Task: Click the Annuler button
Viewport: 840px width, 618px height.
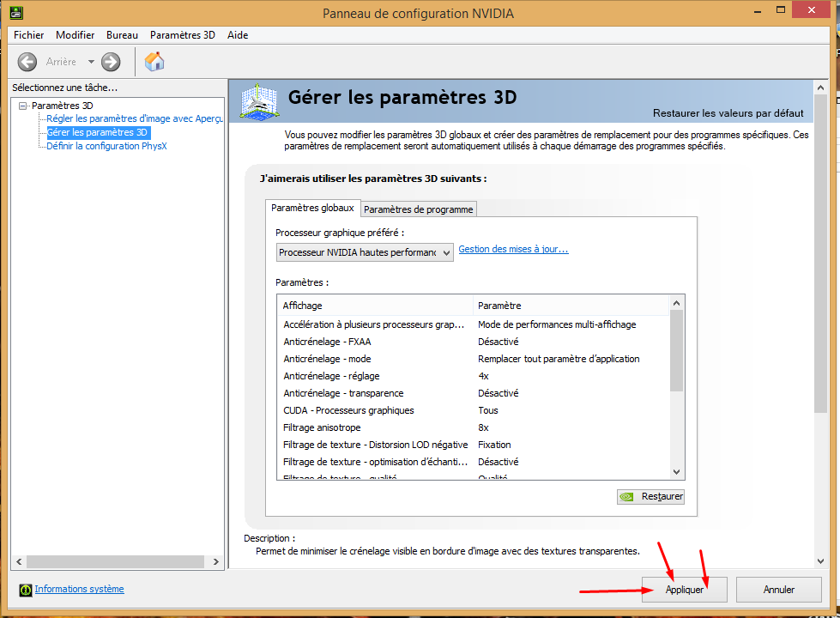Action: [779, 590]
